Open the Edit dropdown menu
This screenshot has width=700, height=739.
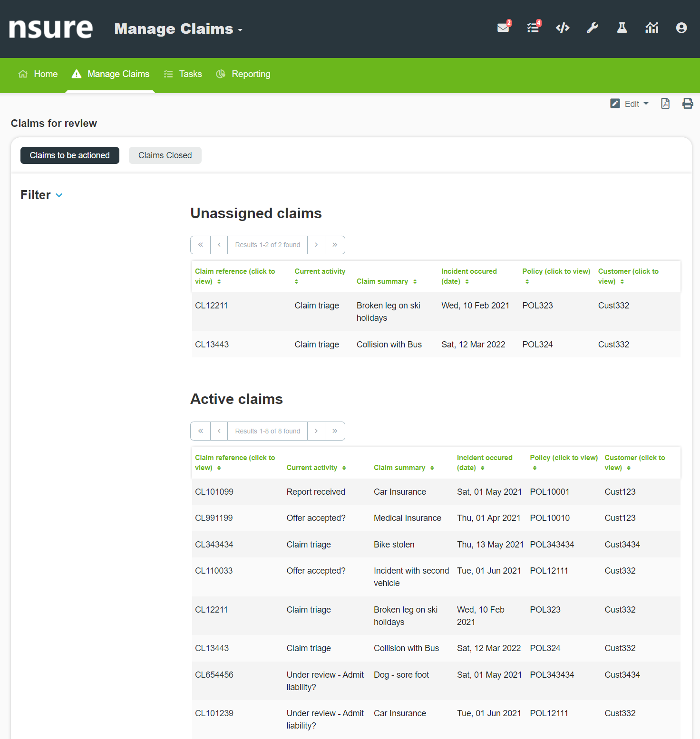tap(630, 104)
